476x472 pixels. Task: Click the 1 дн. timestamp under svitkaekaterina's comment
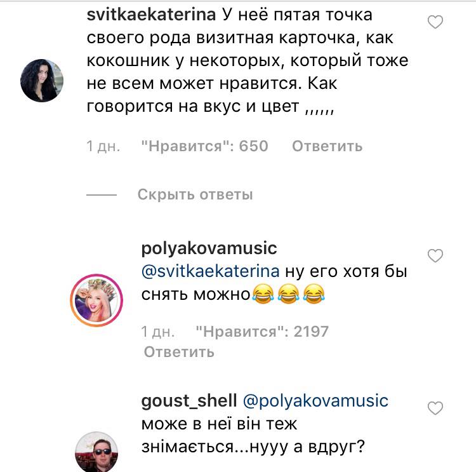point(103,146)
